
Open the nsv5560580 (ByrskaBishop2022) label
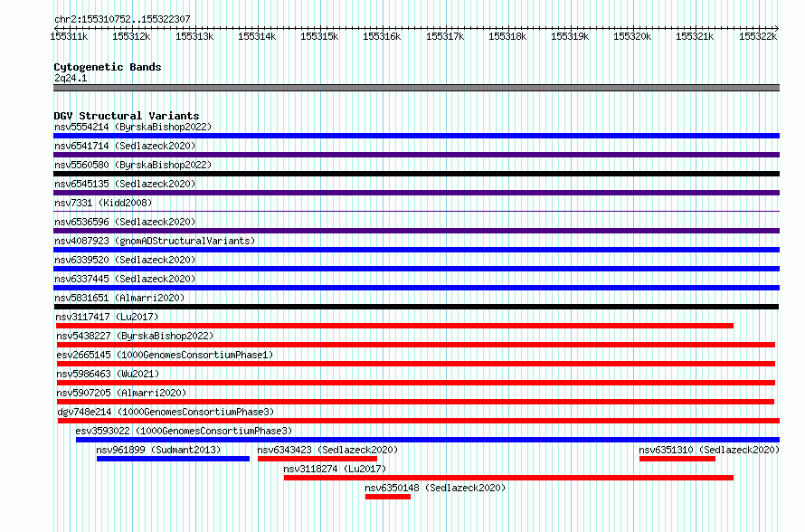pos(133,165)
